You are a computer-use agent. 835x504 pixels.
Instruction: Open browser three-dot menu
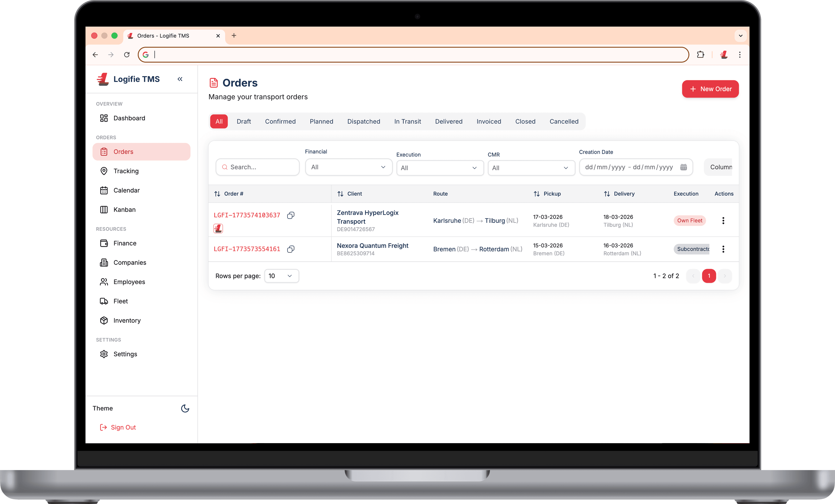pos(740,55)
